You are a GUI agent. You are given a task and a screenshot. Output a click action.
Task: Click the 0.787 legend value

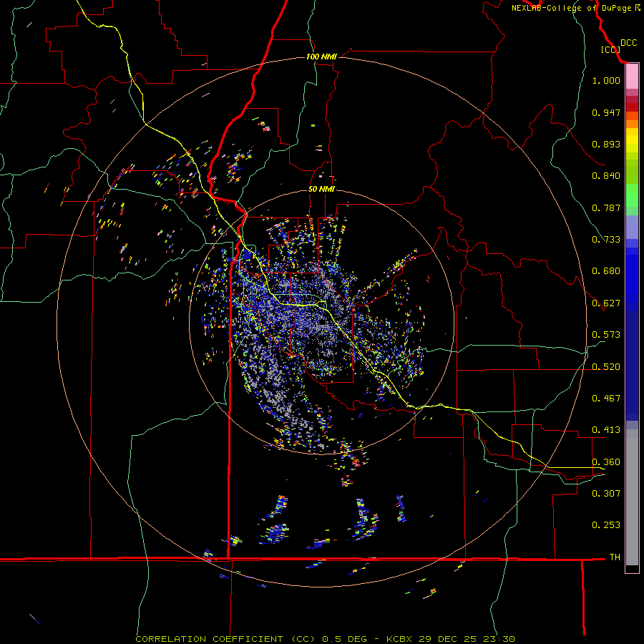(x=606, y=208)
